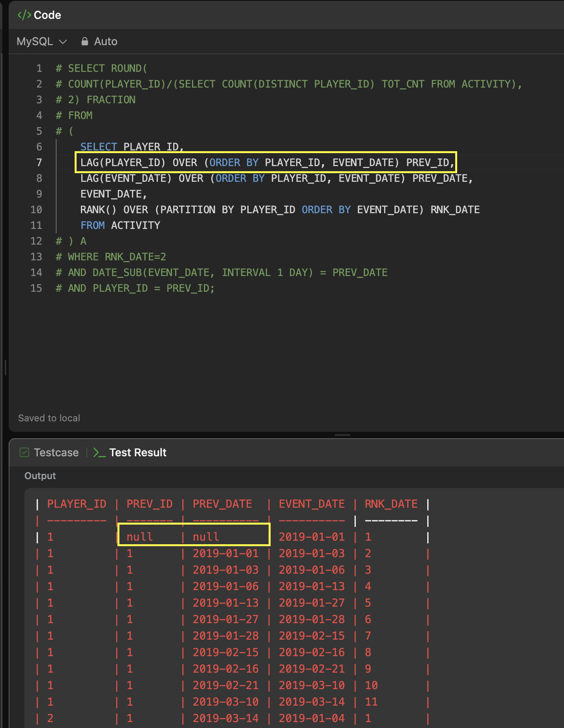Click the PREV_ID column header in output

point(150,504)
